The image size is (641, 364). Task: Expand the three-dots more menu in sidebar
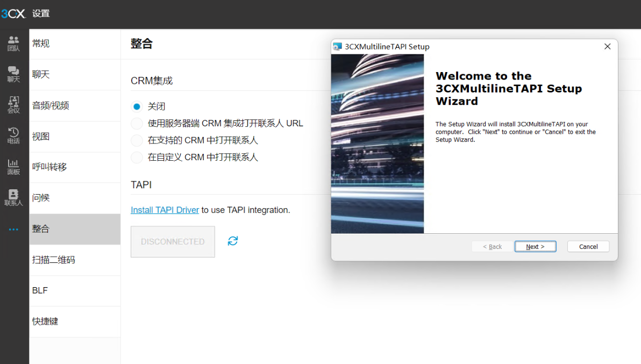tap(13, 230)
